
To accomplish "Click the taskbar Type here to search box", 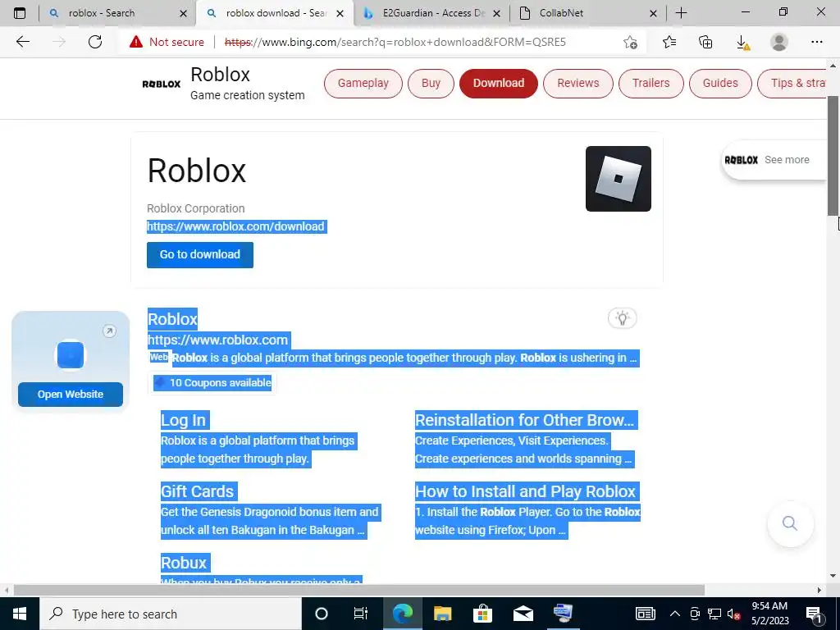I will 171,614.
